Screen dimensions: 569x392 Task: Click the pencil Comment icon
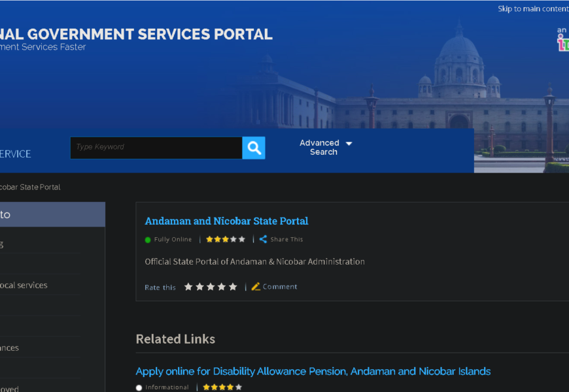pyautogui.click(x=256, y=286)
